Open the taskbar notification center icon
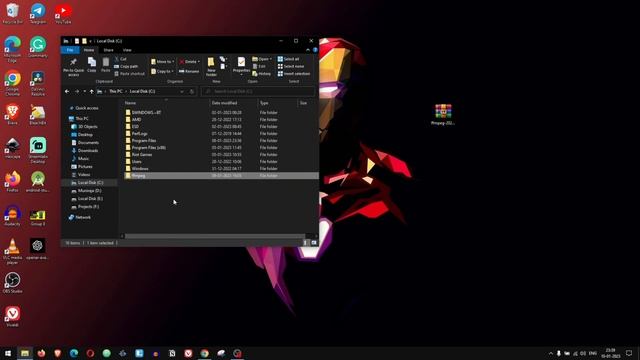This screenshot has height=360, width=640. [x=629, y=353]
